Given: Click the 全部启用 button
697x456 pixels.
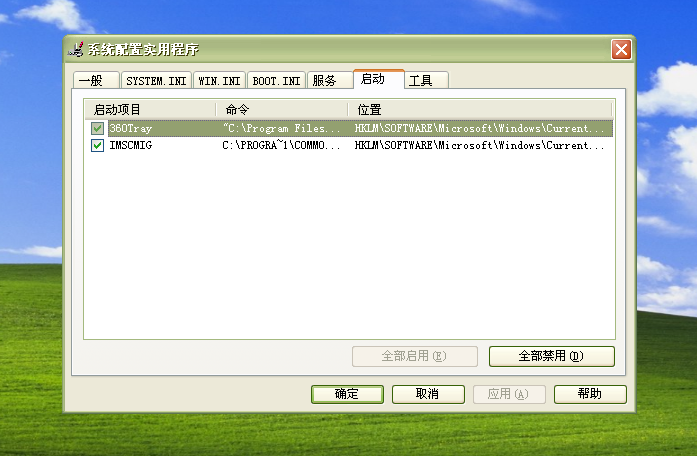Looking at the screenshot, I should (x=415, y=356).
